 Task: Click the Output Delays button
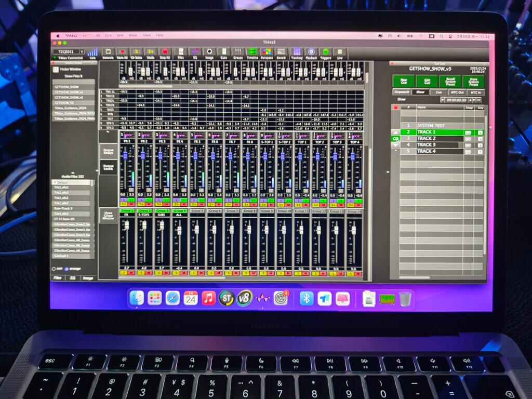pyautogui.click(x=108, y=151)
